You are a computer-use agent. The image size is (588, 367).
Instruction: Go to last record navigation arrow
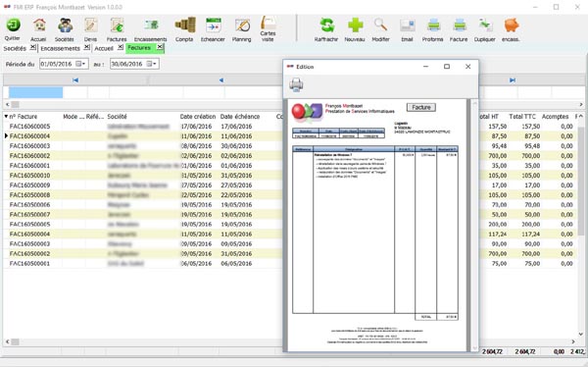click(513, 80)
